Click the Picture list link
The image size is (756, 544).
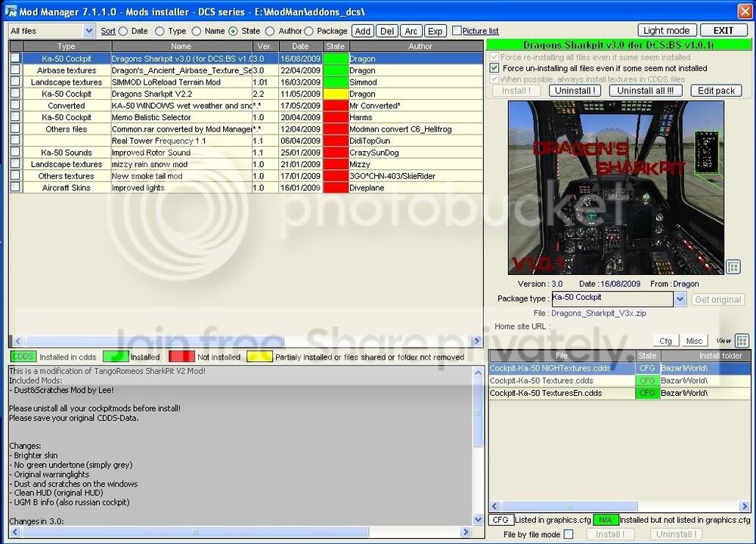coord(480,31)
